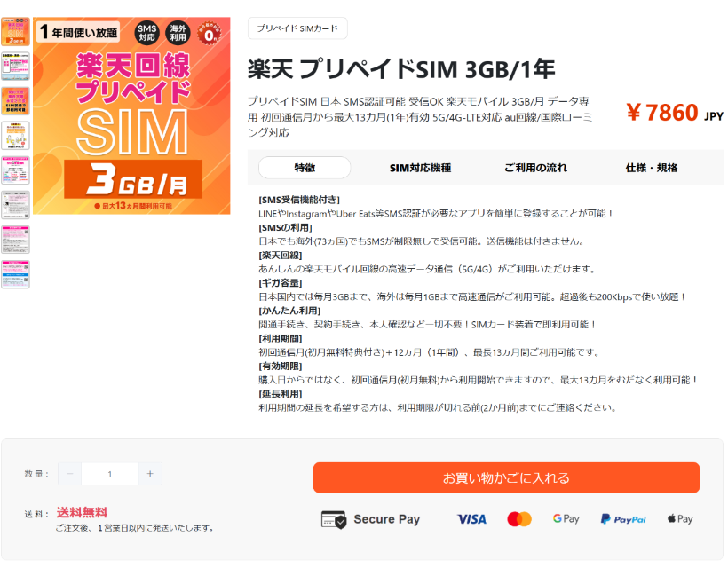Select the third orange product thumbnail
This screenshot has width=728, height=568.
15,100
